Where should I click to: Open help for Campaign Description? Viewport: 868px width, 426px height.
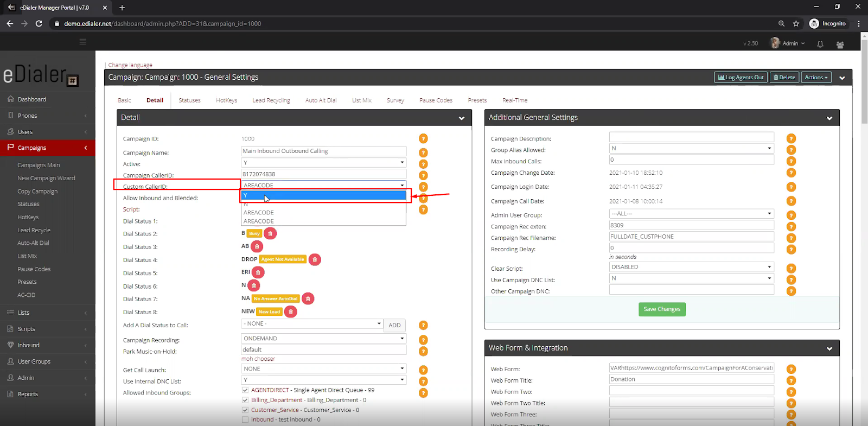[791, 138]
